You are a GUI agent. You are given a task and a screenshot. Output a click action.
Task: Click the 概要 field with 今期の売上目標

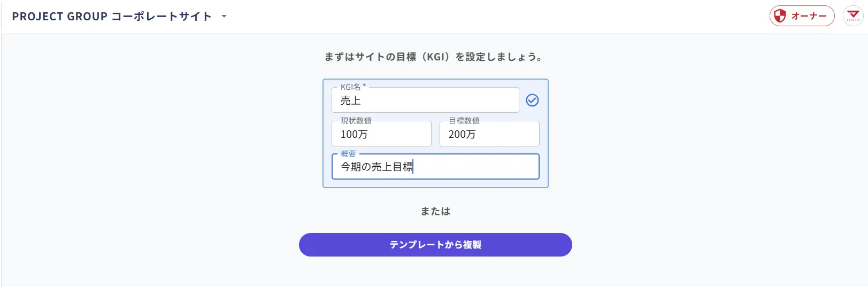435,167
